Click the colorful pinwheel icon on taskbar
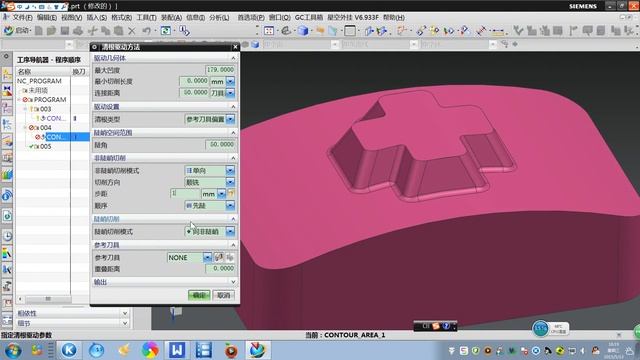Screen dimensions: 640x360 (x=150, y=350)
